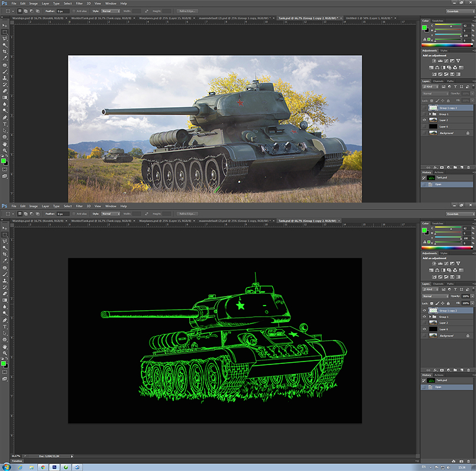
Task: Click the delete layer trash icon in the bottom window
Action: (468, 370)
